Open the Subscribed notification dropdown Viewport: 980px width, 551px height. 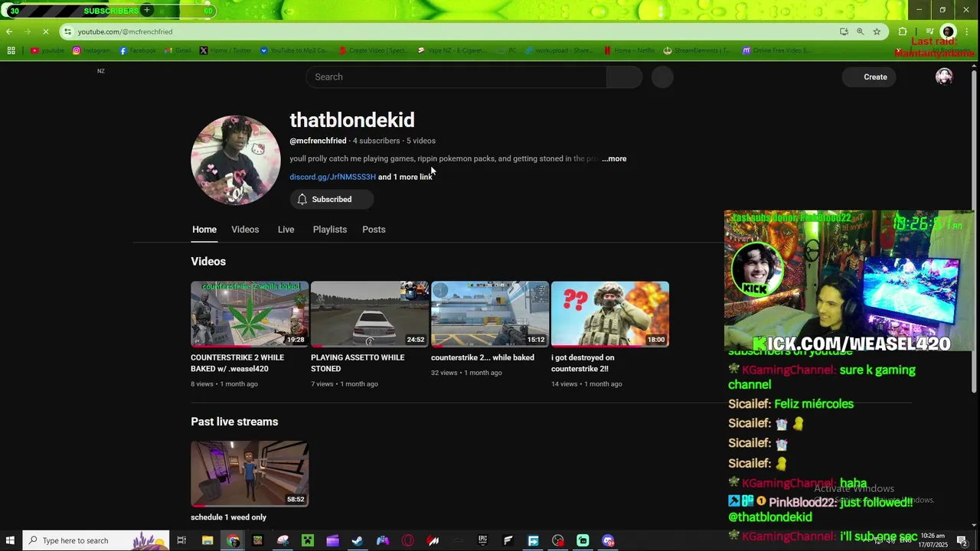[x=332, y=199]
